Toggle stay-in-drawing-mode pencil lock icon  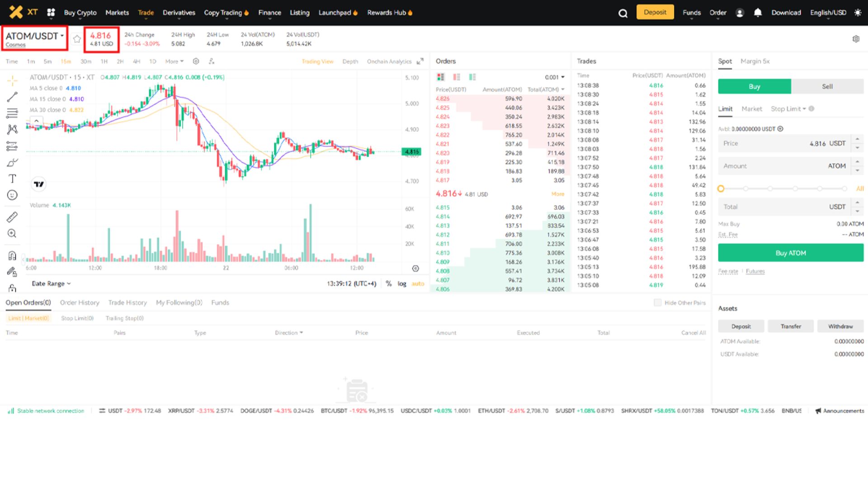click(12, 272)
